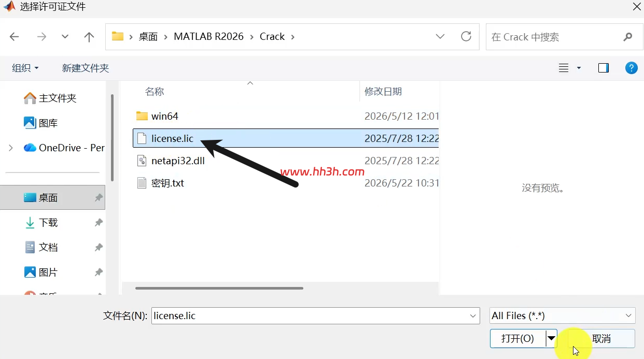Select the win64 folder
Viewport: 644px width, 359px height.
tap(286, 116)
